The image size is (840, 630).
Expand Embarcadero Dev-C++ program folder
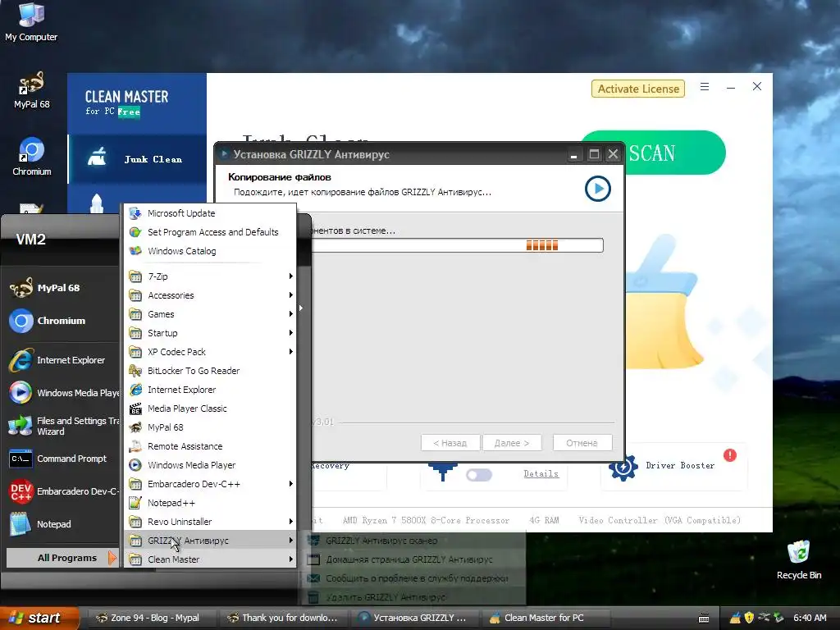tap(210, 484)
